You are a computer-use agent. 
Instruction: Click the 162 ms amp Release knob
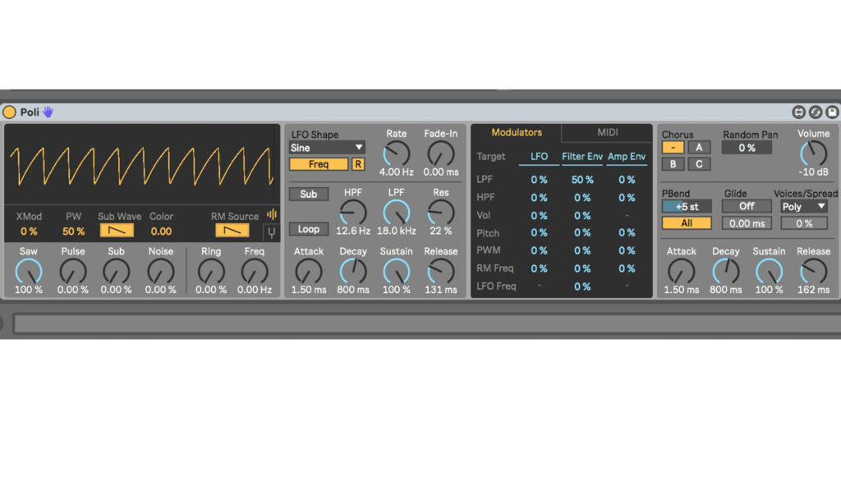[x=814, y=272]
